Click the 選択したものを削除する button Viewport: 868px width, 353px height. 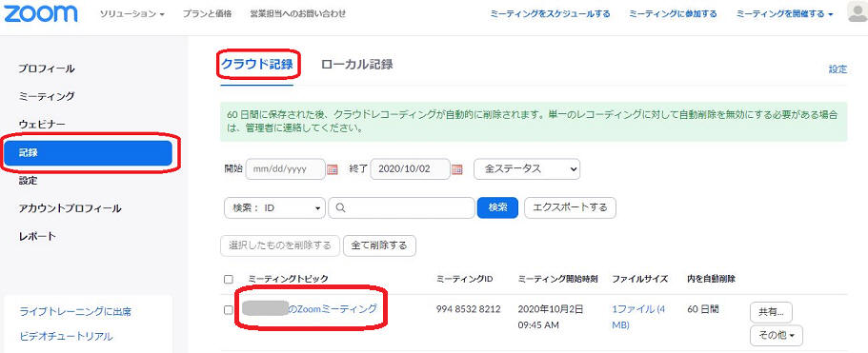click(280, 245)
